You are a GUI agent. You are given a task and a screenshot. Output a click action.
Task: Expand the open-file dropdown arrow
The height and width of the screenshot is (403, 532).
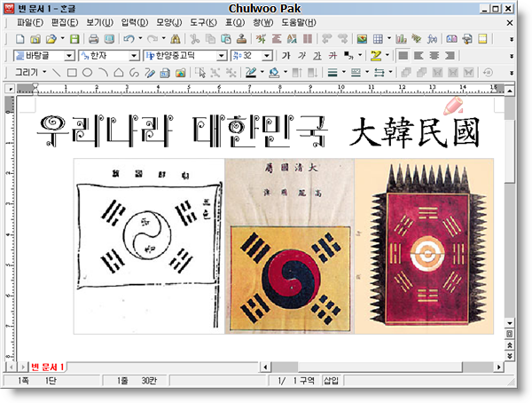tap(62, 38)
